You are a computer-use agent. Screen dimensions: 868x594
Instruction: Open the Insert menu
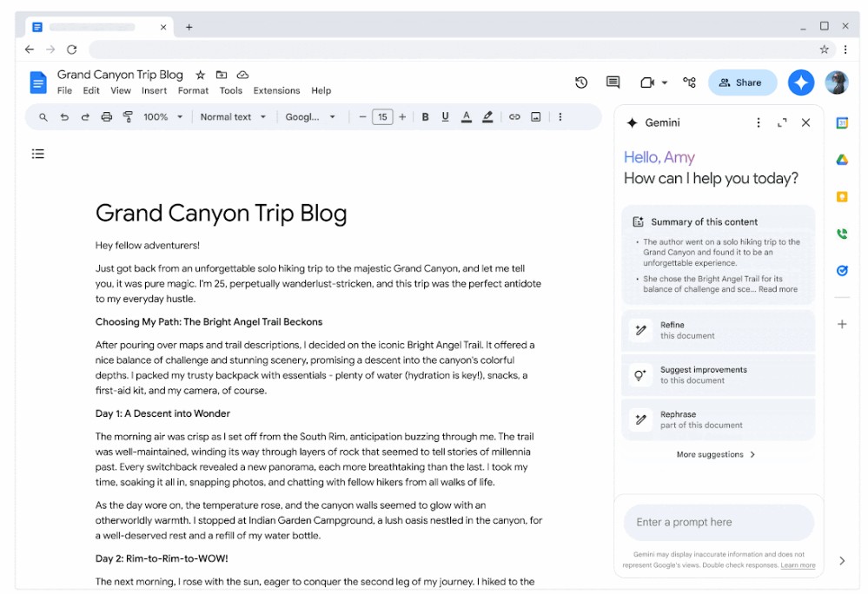click(x=154, y=90)
